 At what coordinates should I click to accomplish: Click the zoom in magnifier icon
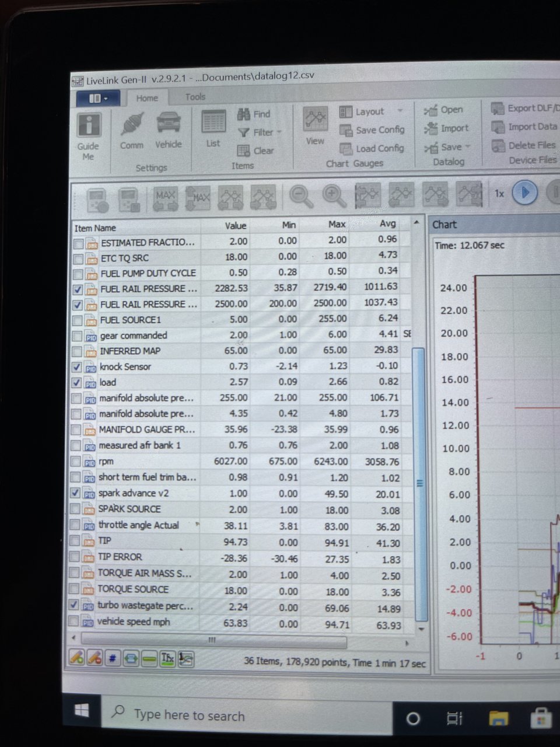[x=334, y=196]
